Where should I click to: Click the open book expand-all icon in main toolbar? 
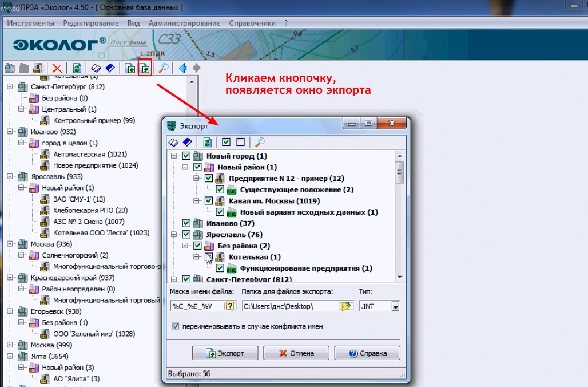tap(96, 68)
